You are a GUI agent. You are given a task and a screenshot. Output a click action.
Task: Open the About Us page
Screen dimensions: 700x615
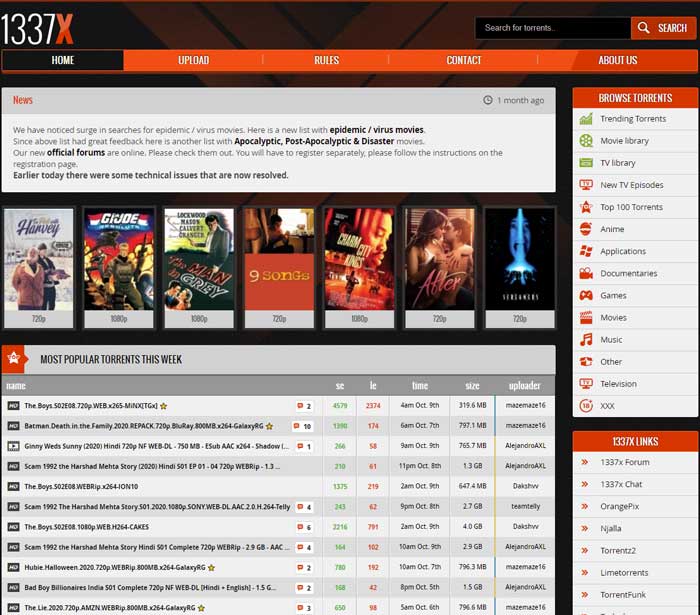point(618,60)
